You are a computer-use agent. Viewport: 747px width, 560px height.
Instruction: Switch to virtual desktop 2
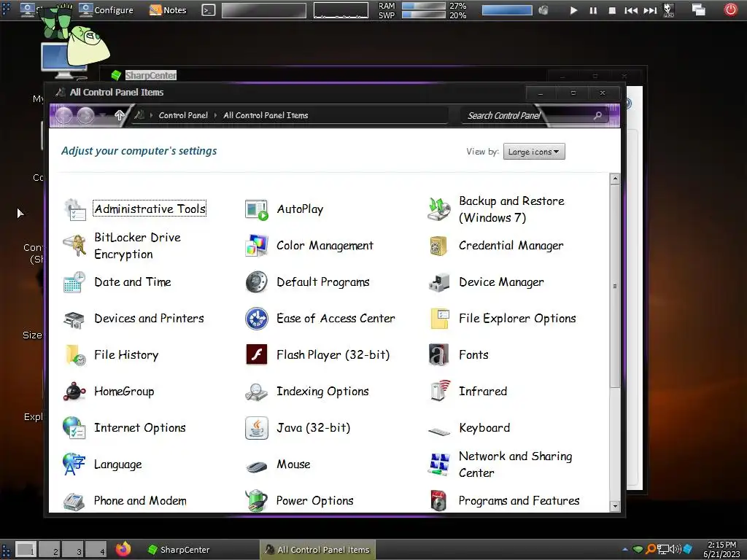click(50, 550)
